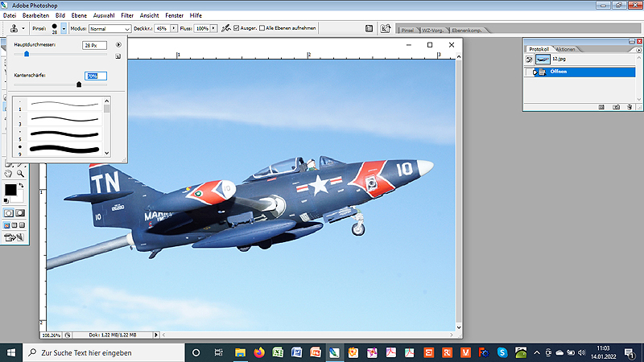This screenshot has height=362, width=644.
Task: Open the Auswahl menu
Action: point(104,15)
